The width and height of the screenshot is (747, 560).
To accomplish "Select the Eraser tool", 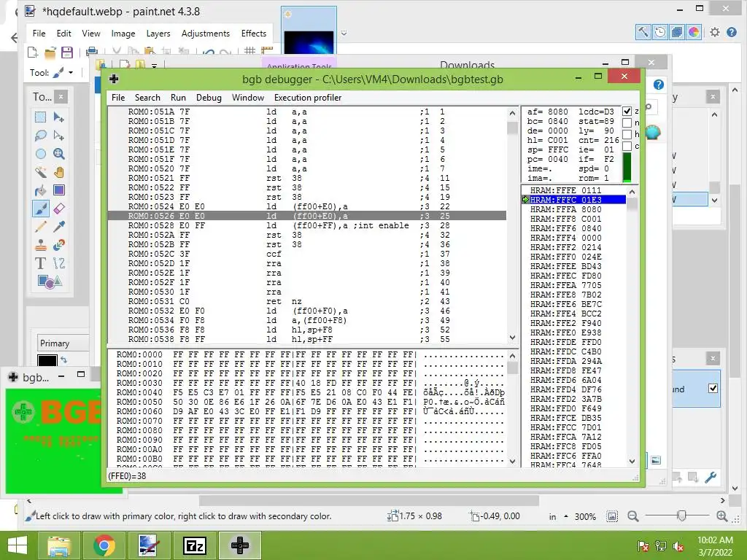I will [58, 209].
